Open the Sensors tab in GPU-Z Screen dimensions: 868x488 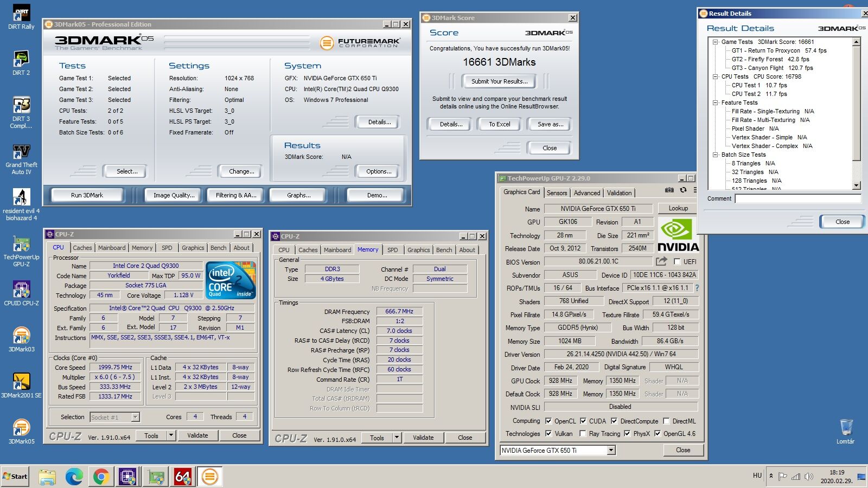click(557, 192)
